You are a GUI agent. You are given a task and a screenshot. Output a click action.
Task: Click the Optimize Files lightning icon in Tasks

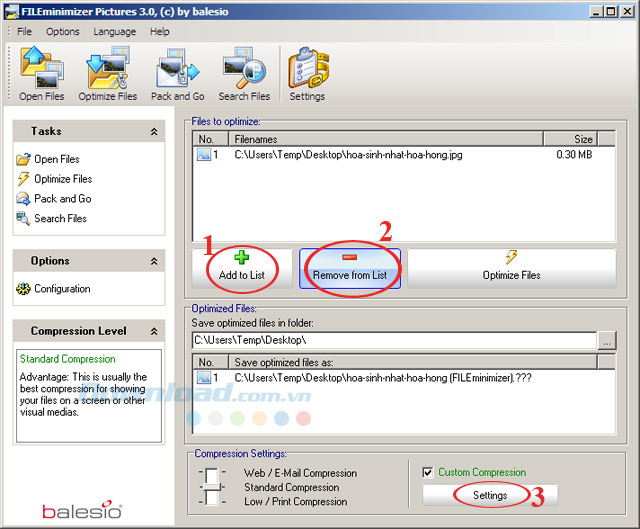(x=23, y=179)
